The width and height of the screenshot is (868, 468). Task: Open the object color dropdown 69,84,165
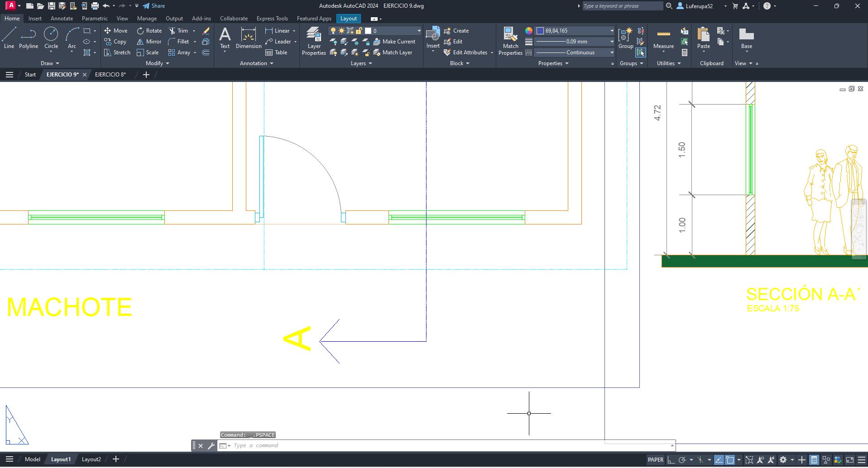click(575, 31)
